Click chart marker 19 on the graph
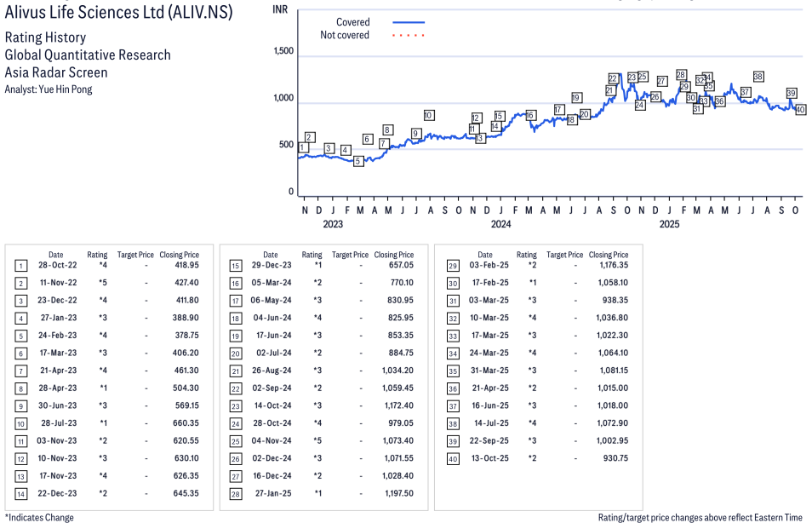Image resolution: width=812 pixels, height=523 pixels. point(576,98)
